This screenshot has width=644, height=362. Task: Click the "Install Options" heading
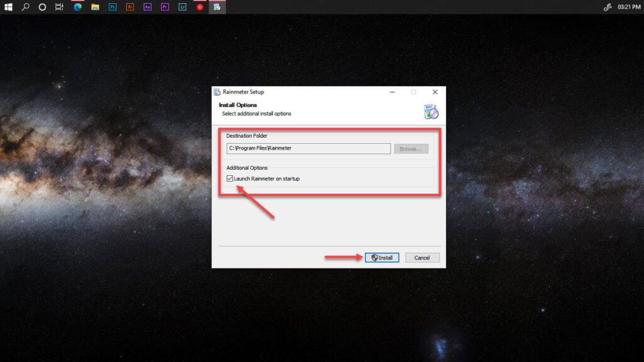coord(238,105)
